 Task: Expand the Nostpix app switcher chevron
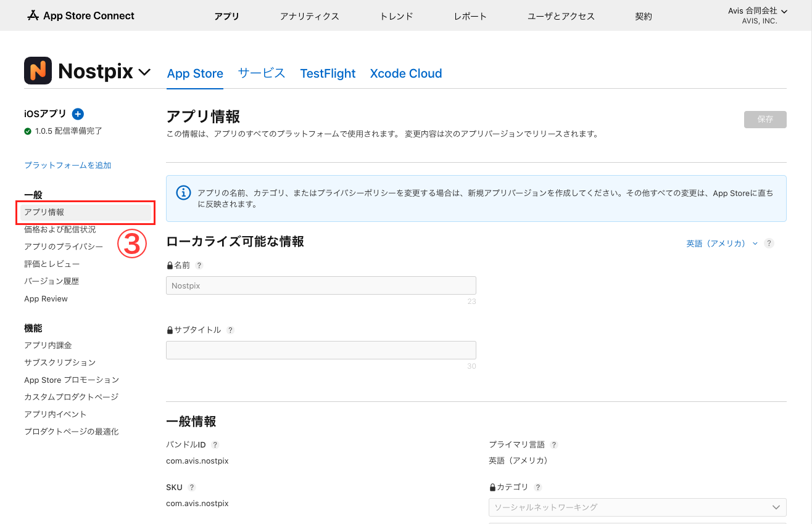144,72
